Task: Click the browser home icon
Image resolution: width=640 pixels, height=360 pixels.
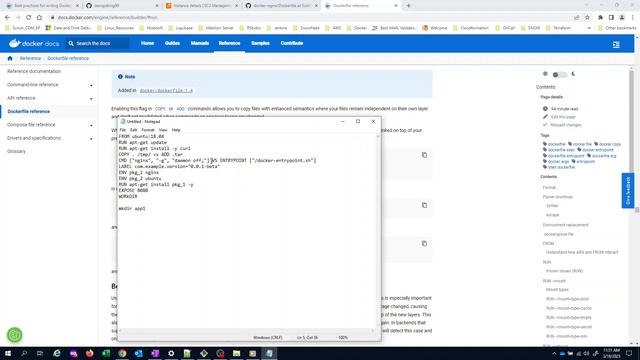Action: pyautogui.click(x=39, y=18)
